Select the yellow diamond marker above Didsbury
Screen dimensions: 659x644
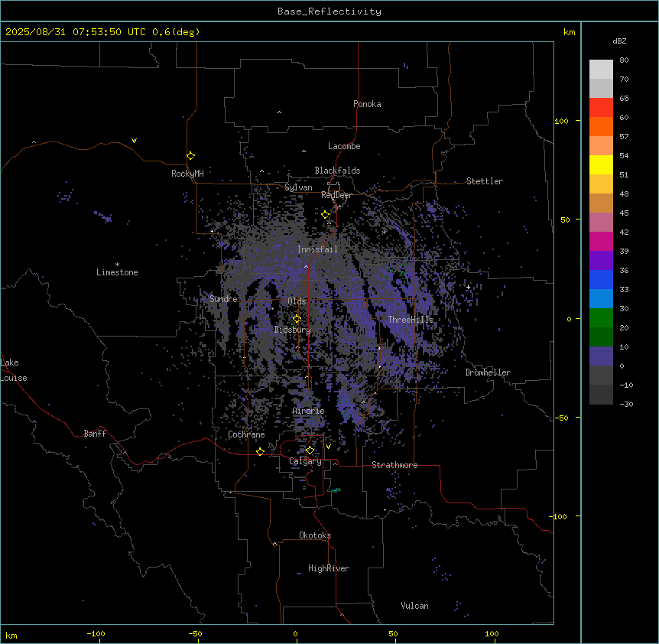click(297, 319)
